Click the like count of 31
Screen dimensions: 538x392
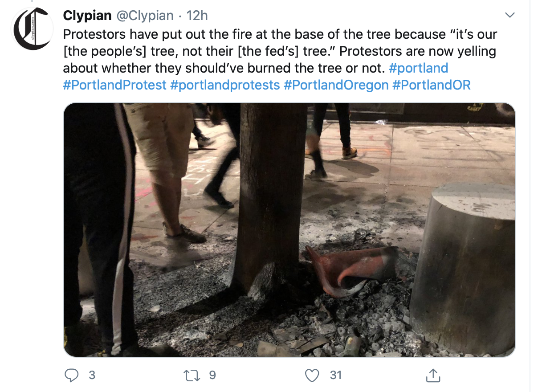pos(335,376)
